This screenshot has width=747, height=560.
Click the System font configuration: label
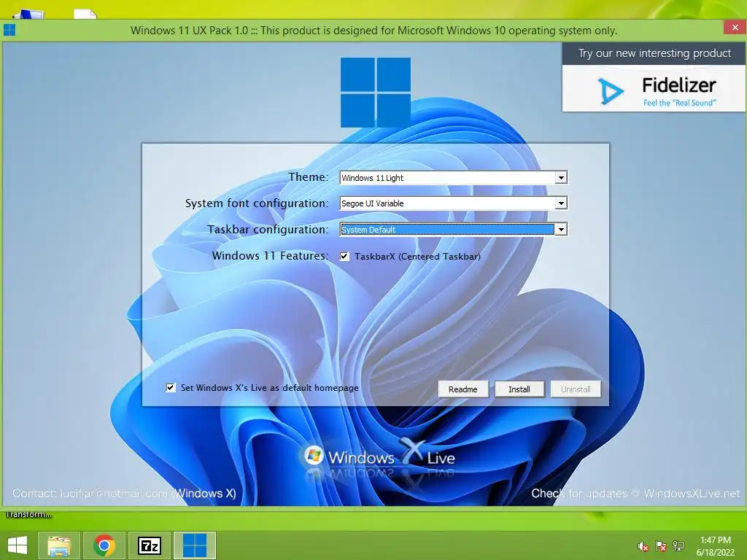(x=257, y=203)
